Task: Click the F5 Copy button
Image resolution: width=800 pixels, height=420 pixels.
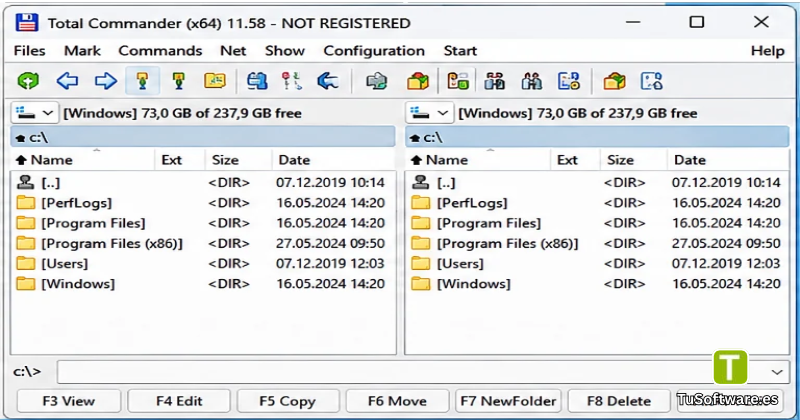Action: click(x=288, y=401)
